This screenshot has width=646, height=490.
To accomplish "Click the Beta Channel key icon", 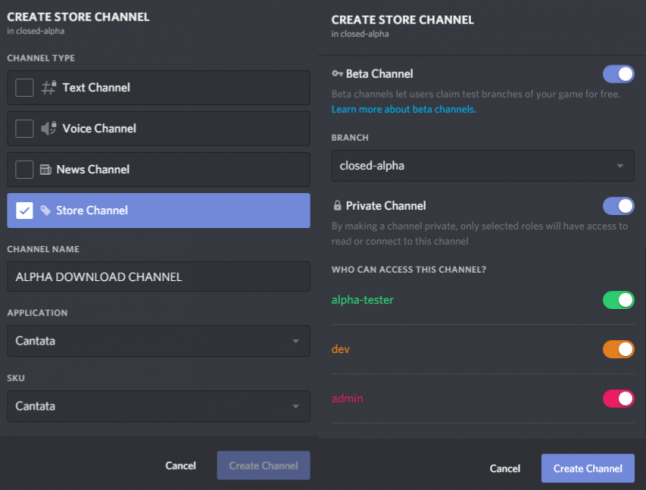I will point(337,74).
